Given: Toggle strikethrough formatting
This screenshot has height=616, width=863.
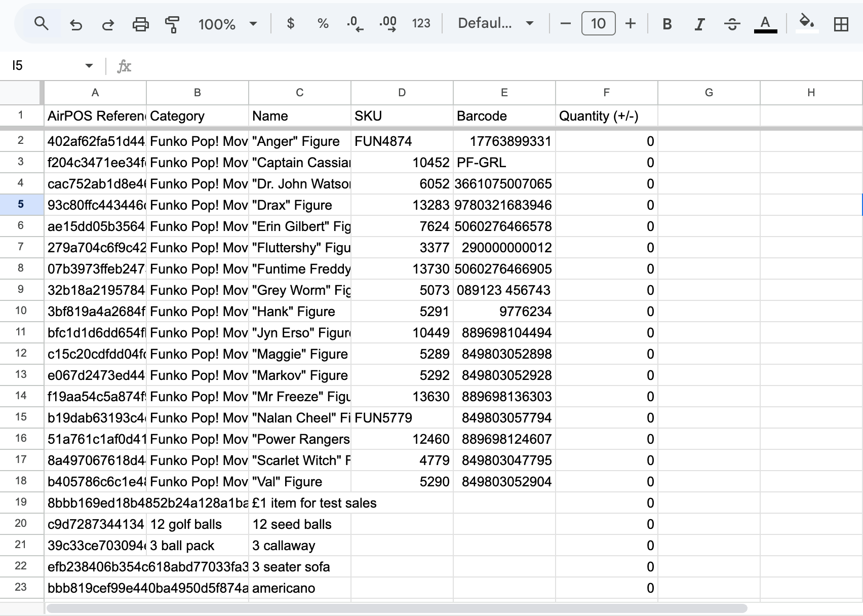Looking at the screenshot, I should [732, 24].
